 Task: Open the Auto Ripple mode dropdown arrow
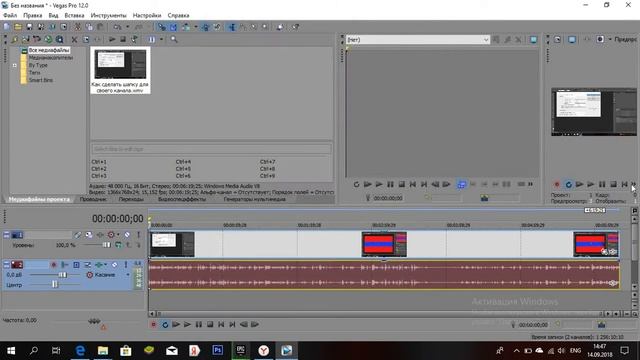point(196,27)
